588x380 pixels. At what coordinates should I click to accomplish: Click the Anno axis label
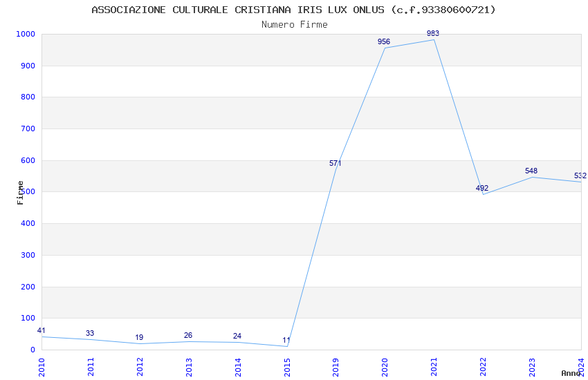pos(571,373)
